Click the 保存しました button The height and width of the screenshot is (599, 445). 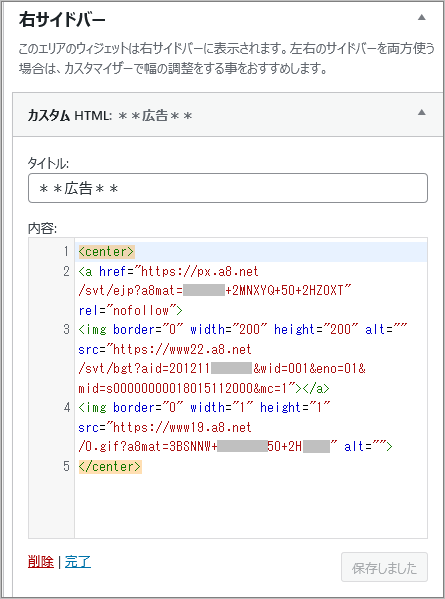384,567
